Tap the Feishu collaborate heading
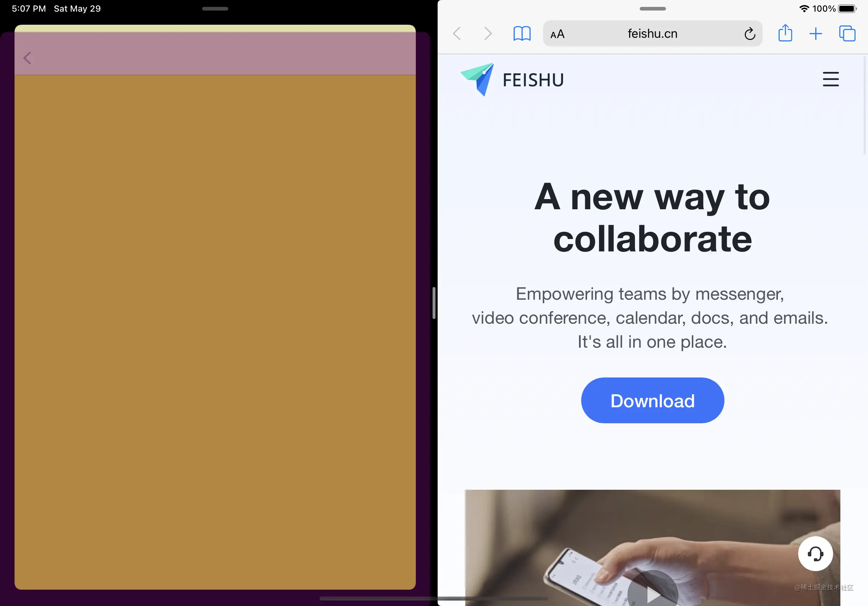The width and height of the screenshot is (868, 606). [x=652, y=216]
